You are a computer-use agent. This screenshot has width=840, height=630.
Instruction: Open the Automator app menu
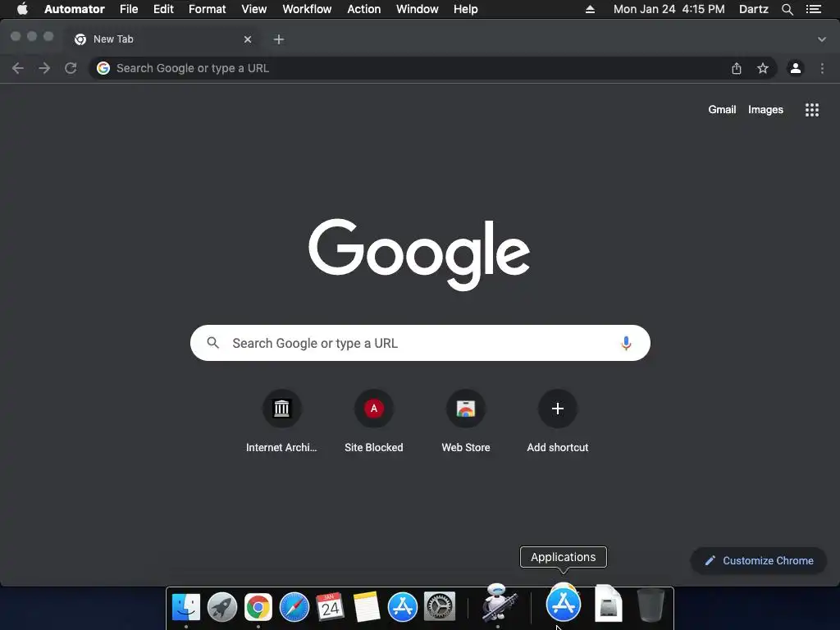(75, 9)
